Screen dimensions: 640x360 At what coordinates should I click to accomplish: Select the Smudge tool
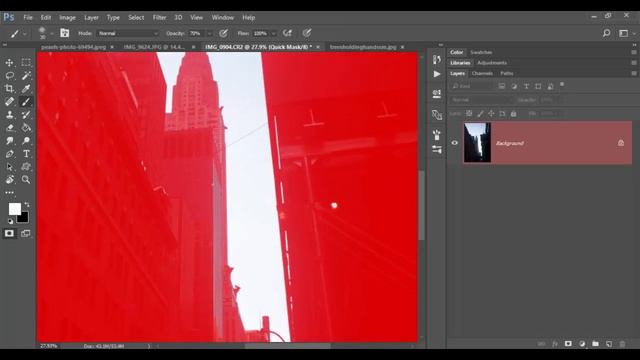[x=9, y=141]
